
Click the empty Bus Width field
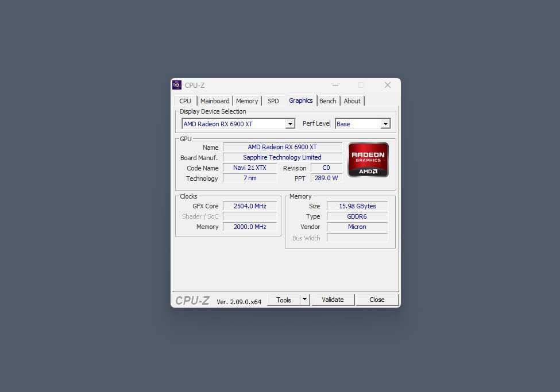(x=357, y=238)
